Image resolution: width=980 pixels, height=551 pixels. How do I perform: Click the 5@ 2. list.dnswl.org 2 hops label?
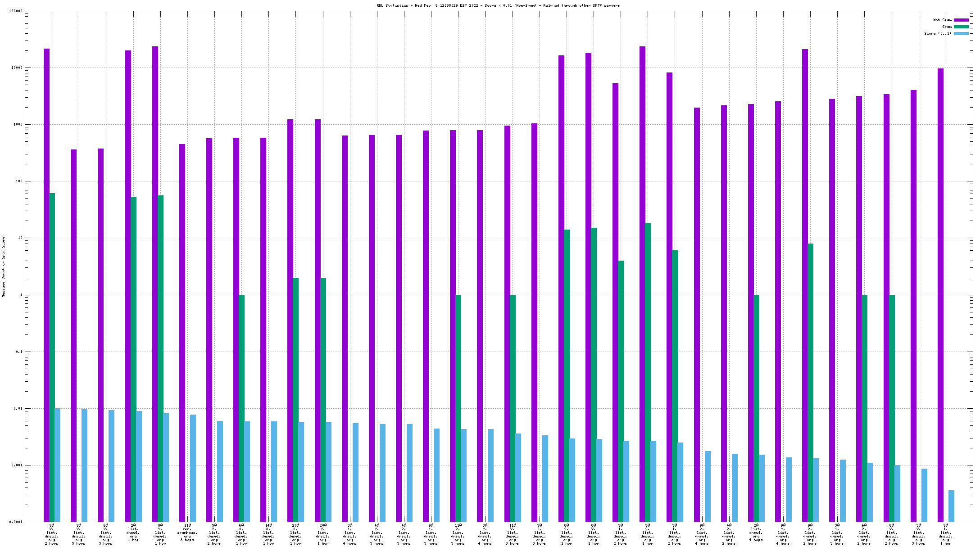[214, 534]
